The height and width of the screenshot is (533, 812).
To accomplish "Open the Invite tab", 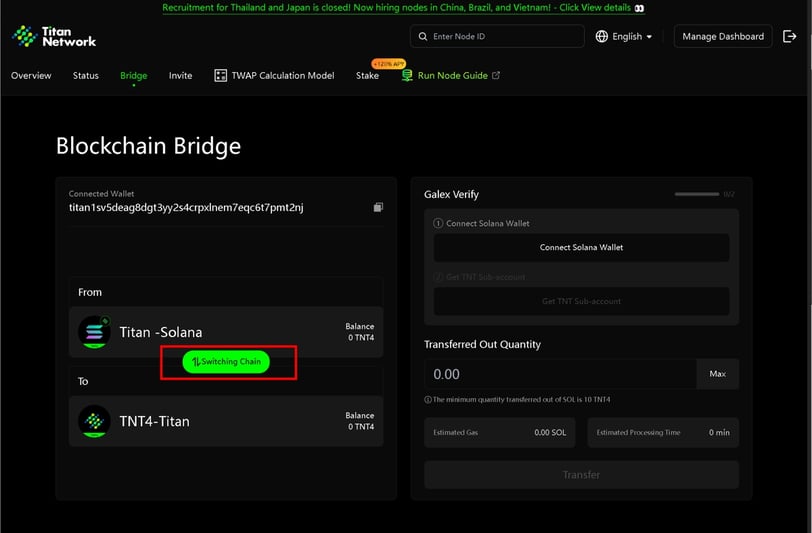I will click(180, 76).
